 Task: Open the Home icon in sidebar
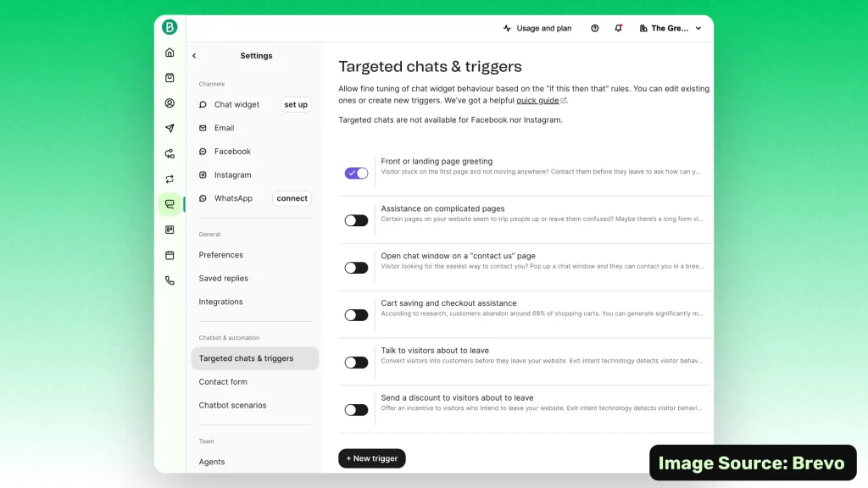point(170,53)
